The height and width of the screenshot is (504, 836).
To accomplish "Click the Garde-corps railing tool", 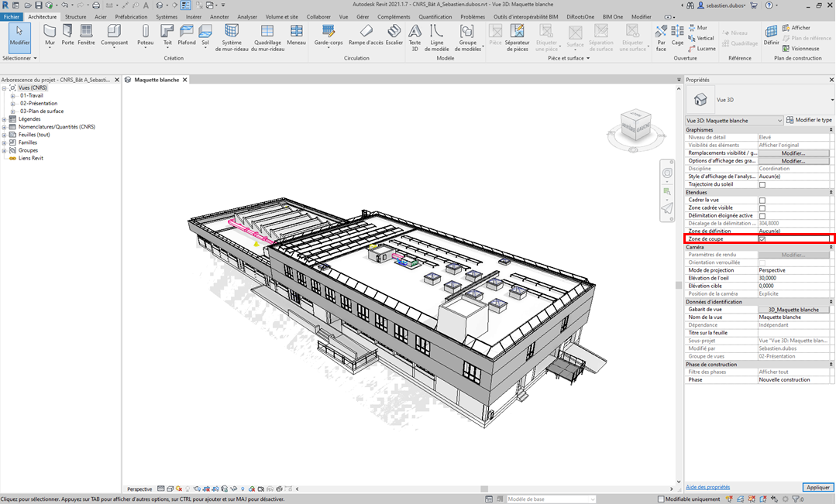I will tap(329, 35).
